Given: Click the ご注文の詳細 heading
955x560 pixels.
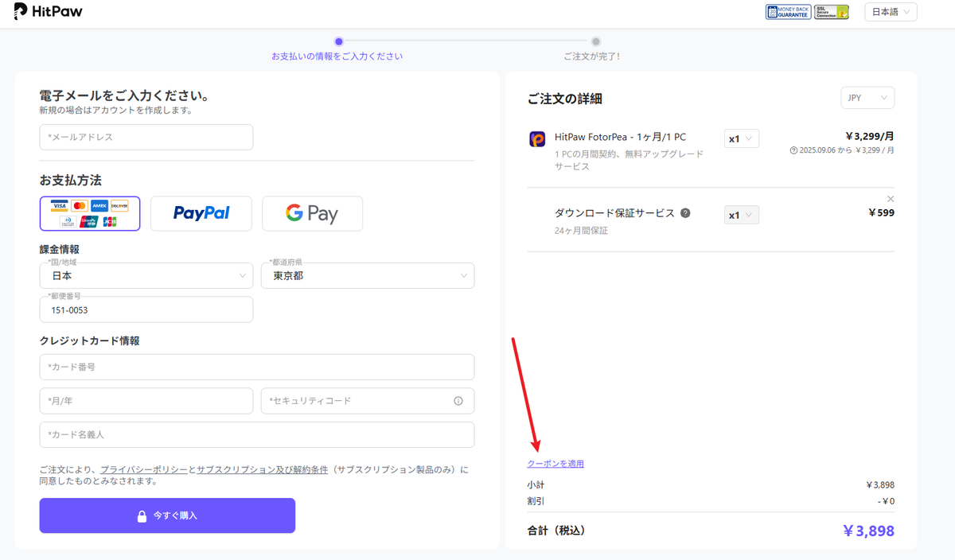Looking at the screenshot, I should point(565,99).
